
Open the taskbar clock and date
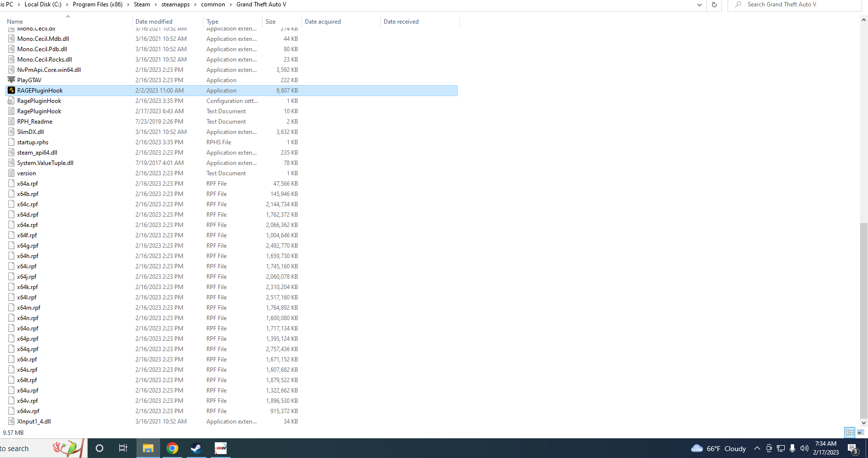click(826, 448)
